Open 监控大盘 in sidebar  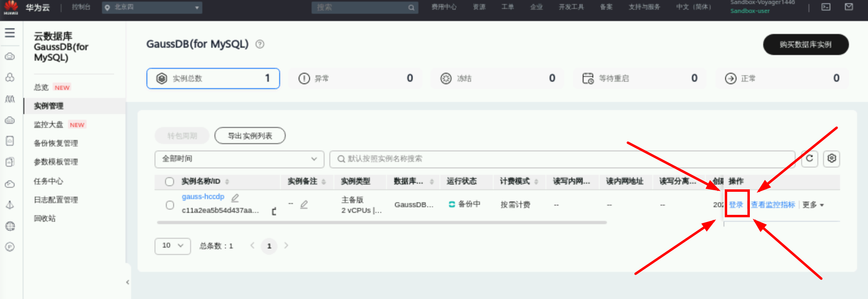(x=49, y=125)
